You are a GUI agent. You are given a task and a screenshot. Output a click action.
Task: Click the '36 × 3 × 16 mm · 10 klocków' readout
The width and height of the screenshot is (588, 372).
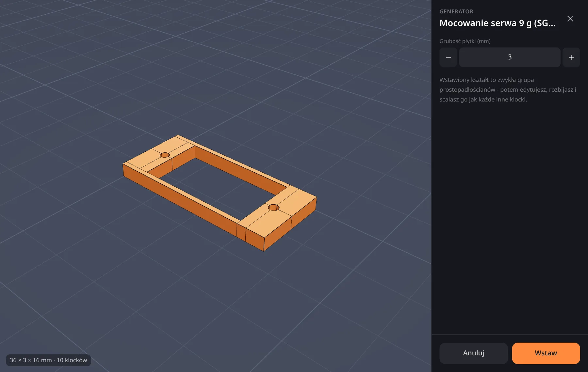(48, 360)
